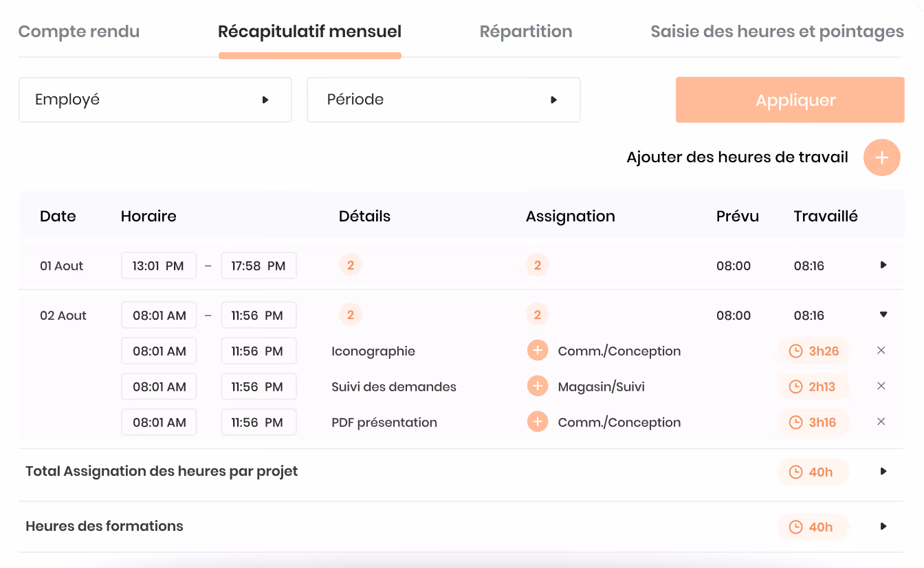Edit the Iconographie row start time
The width and height of the screenshot is (924, 568).
click(x=159, y=351)
